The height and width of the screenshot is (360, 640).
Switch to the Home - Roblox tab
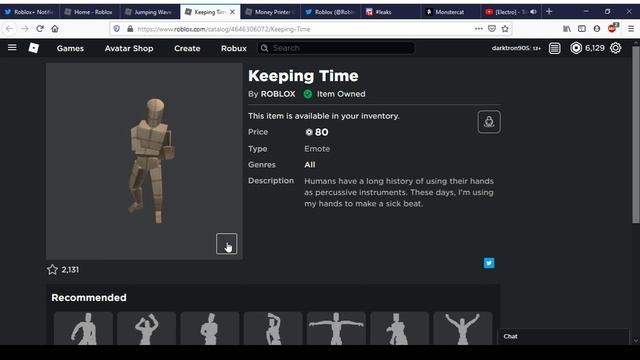(x=90, y=12)
